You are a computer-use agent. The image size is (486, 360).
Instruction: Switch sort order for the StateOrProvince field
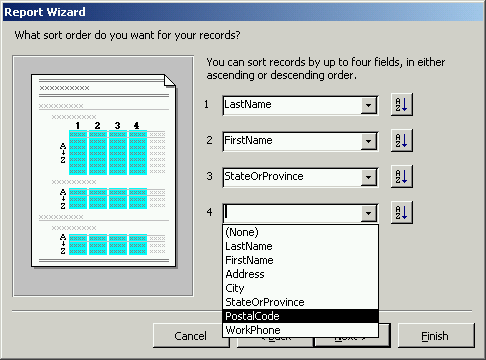[402, 177]
